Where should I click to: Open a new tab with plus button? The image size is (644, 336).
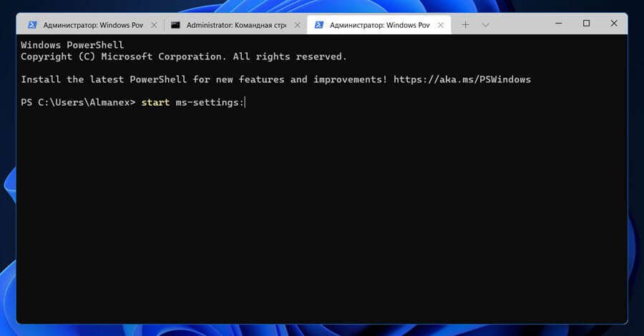coord(465,25)
